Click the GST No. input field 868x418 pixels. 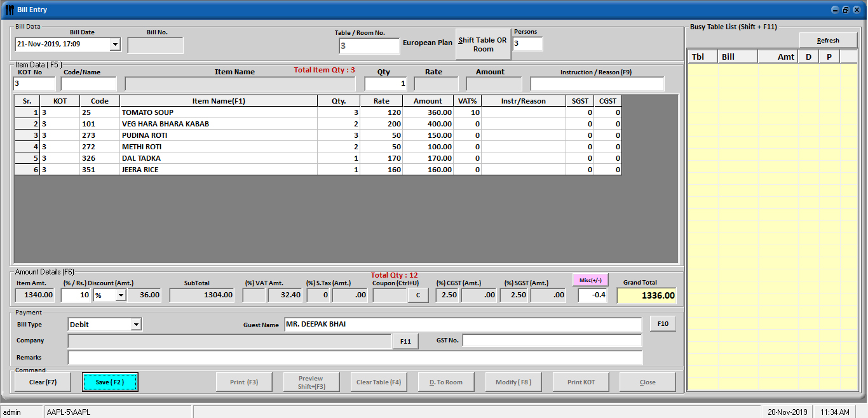point(552,341)
